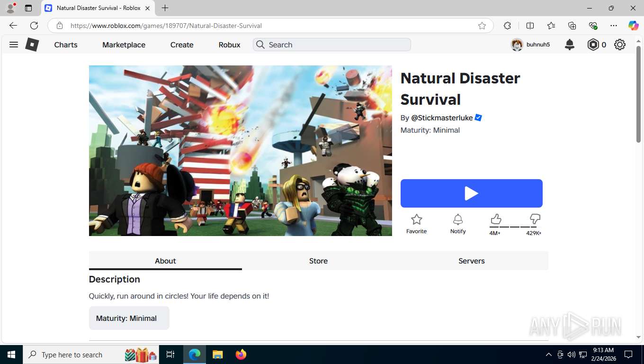Screen dimensions: 644x364
Task: Open the buhnuh5 profile avatar
Action: pyautogui.click(x=517, y=45)
